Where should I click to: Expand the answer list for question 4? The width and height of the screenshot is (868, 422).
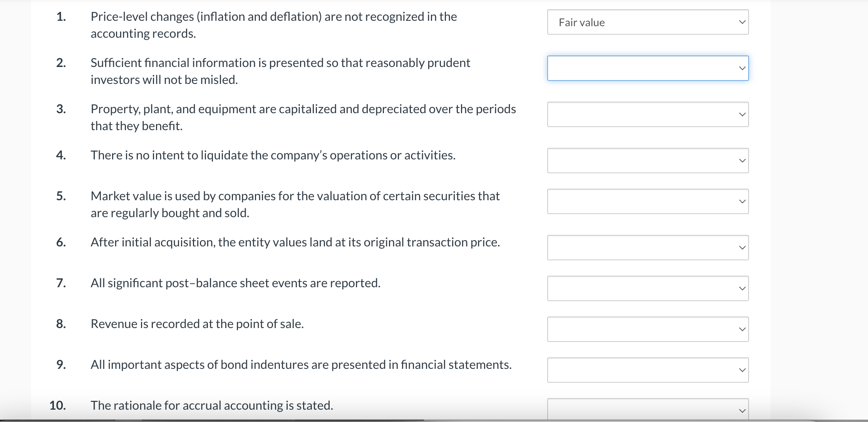click(647, 160)
